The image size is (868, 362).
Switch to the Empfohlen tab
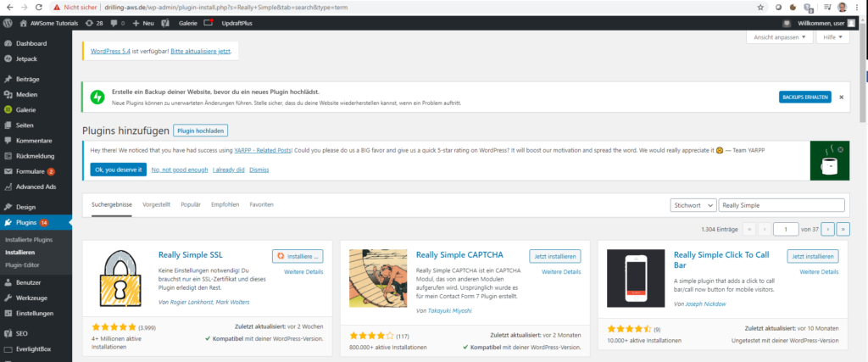click(225, 205)
